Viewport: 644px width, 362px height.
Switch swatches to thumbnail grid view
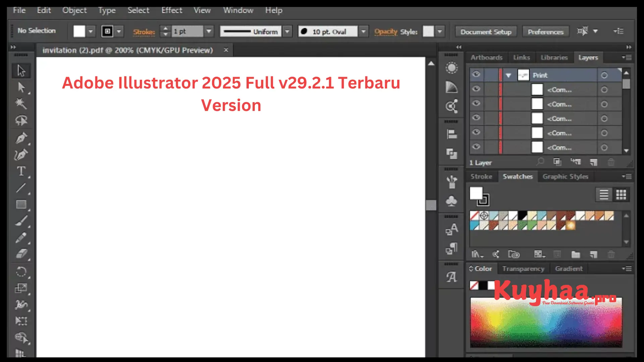(621, 194)
